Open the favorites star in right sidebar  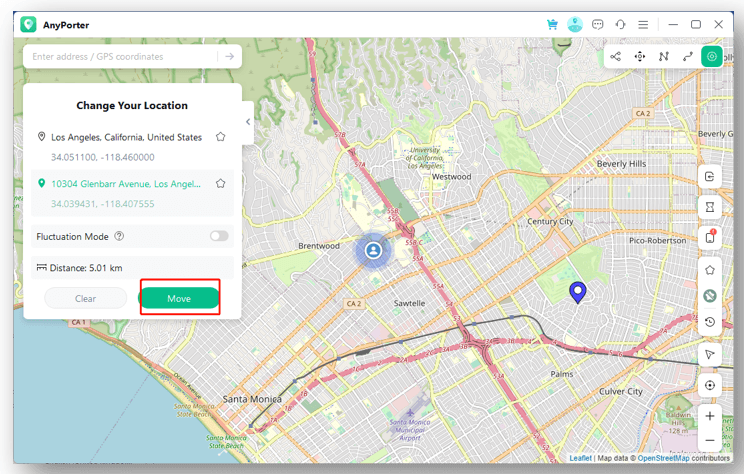[x=710, y=270]
